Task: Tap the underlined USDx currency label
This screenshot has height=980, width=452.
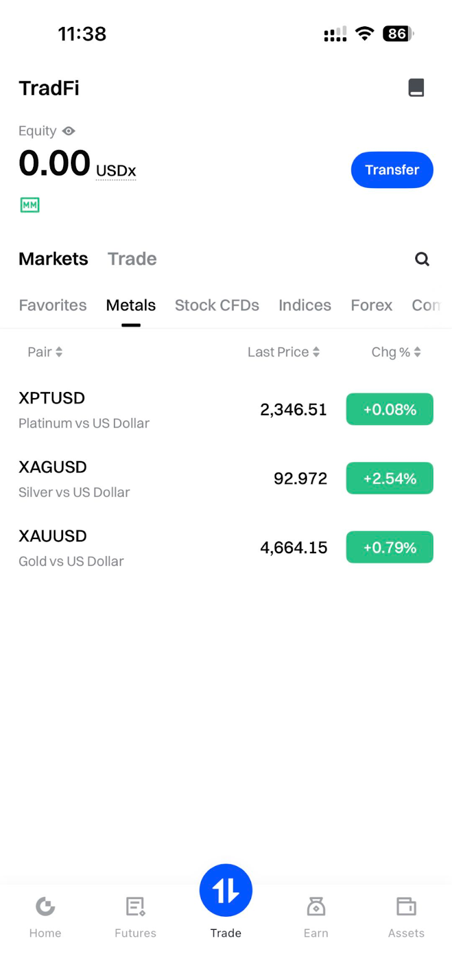Action: [116, 171]
